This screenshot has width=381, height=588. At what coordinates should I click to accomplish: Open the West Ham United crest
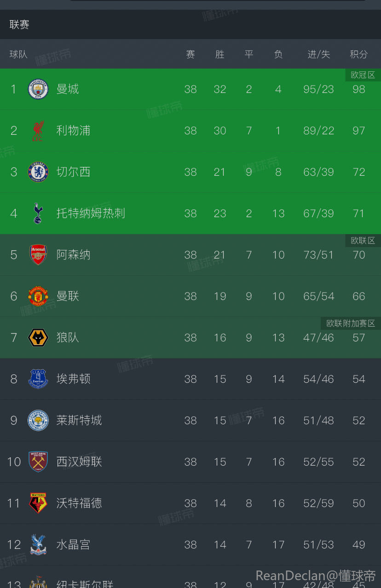(x=38, y=462)
